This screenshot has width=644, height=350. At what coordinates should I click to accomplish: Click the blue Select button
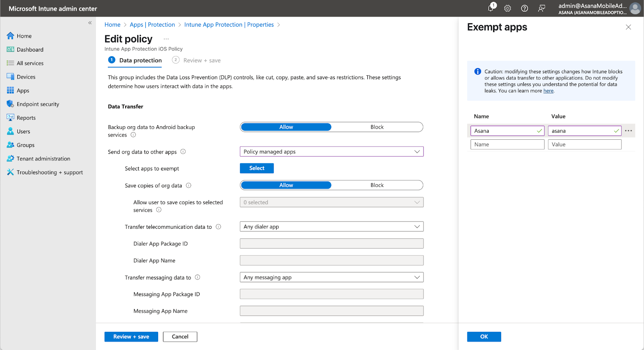pos(256,168)
